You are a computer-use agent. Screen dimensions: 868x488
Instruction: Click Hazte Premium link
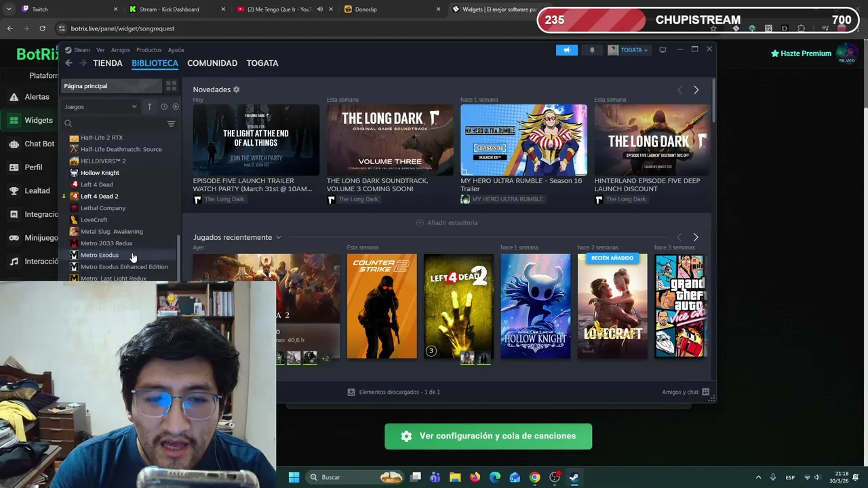800,54
